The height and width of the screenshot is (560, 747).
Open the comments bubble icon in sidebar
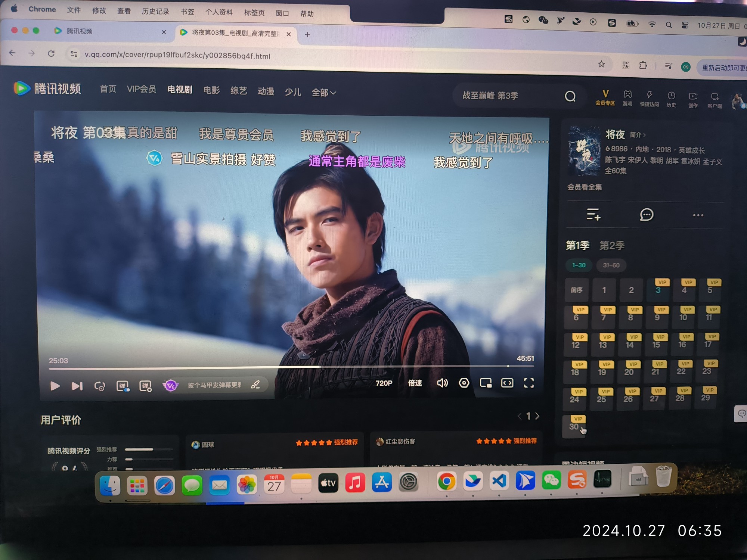pos(647,215)
